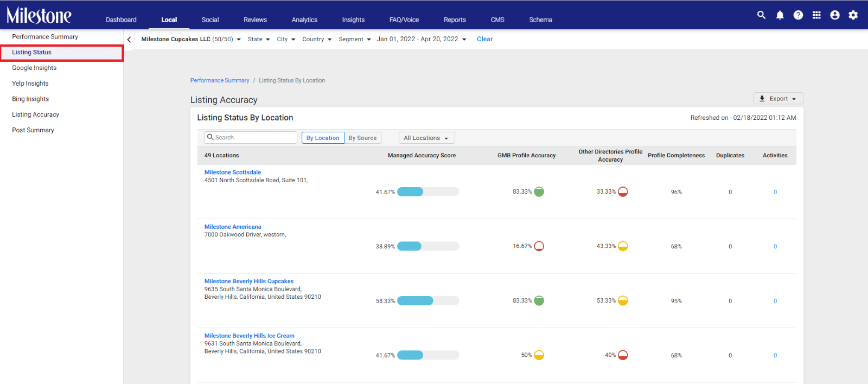Click the Milestone logo
The image size is (868, 384).
39,15
